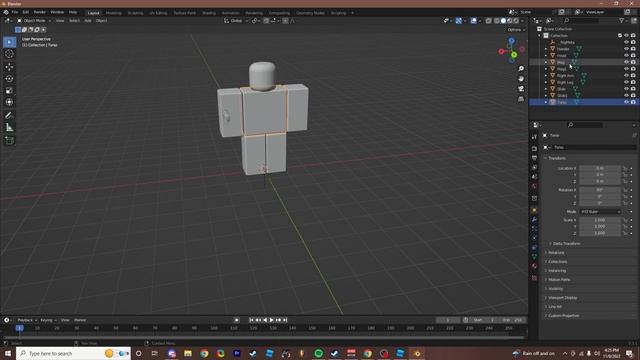Select the Add Cube tool
This screenshot has width=640, height=360.
pos(9,141)
